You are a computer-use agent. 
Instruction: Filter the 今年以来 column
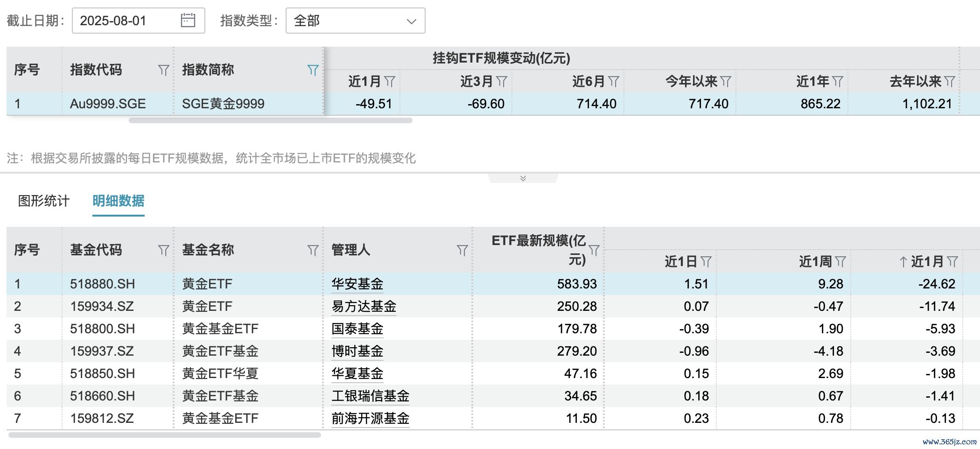[x=726, y=82]
